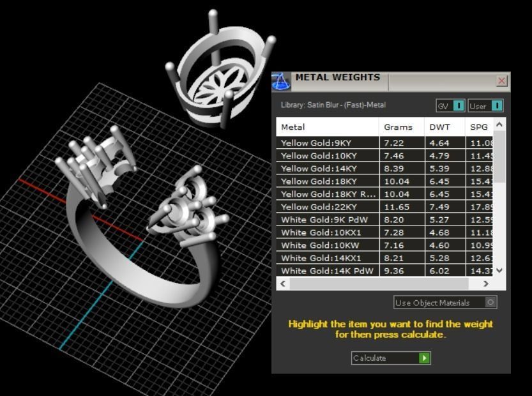
Task: Click the 8.39 grams value
Action: click(393, 169)
